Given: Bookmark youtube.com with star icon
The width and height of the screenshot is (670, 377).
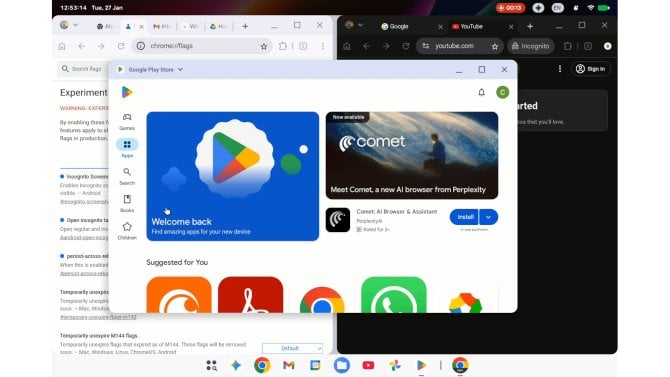Looking at the screenshot, I should (x=495, y=46).
